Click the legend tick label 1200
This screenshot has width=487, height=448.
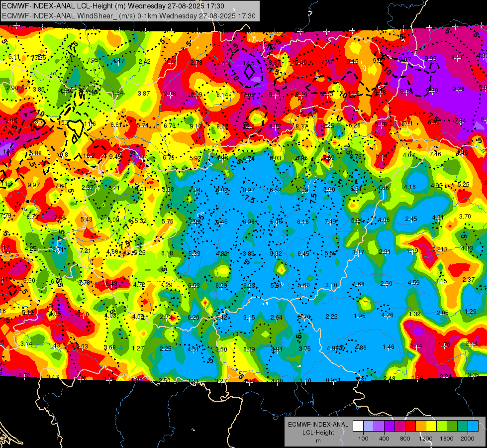click(426, 439)
